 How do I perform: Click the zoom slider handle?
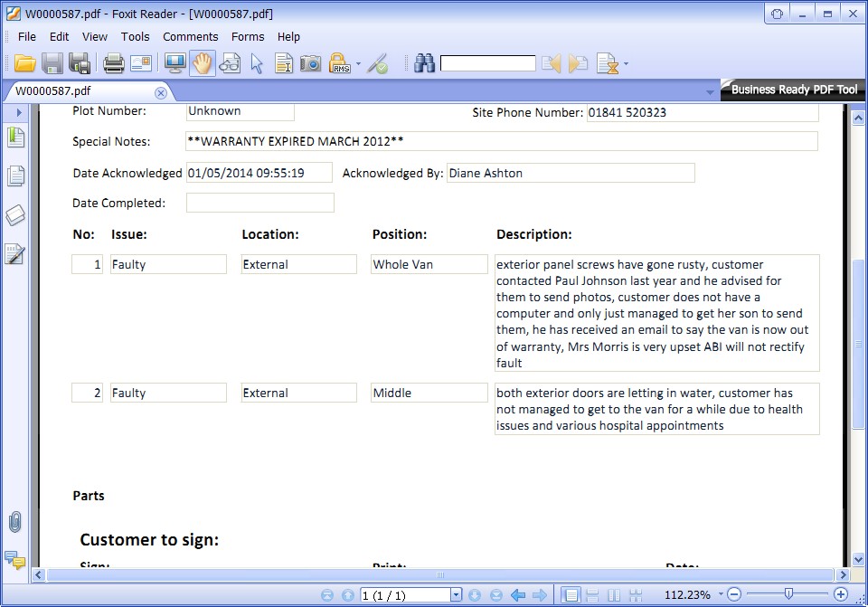[788, 594]
